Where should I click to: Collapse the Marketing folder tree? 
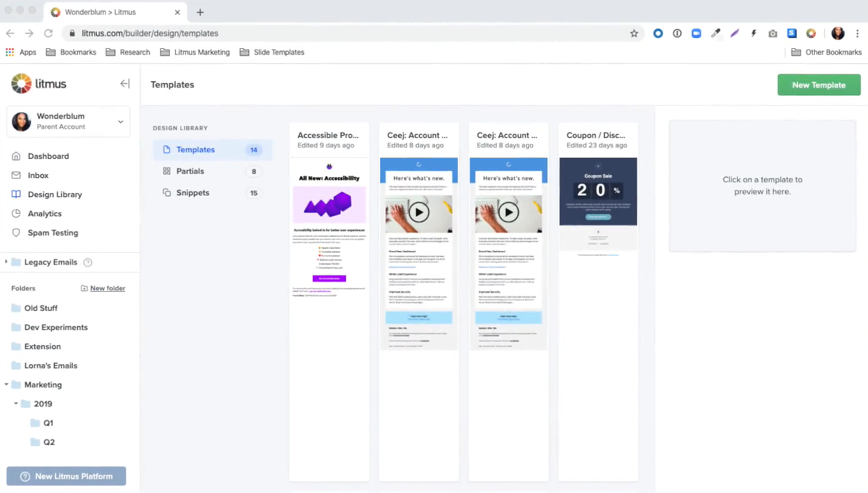click(x=6, y=385)
